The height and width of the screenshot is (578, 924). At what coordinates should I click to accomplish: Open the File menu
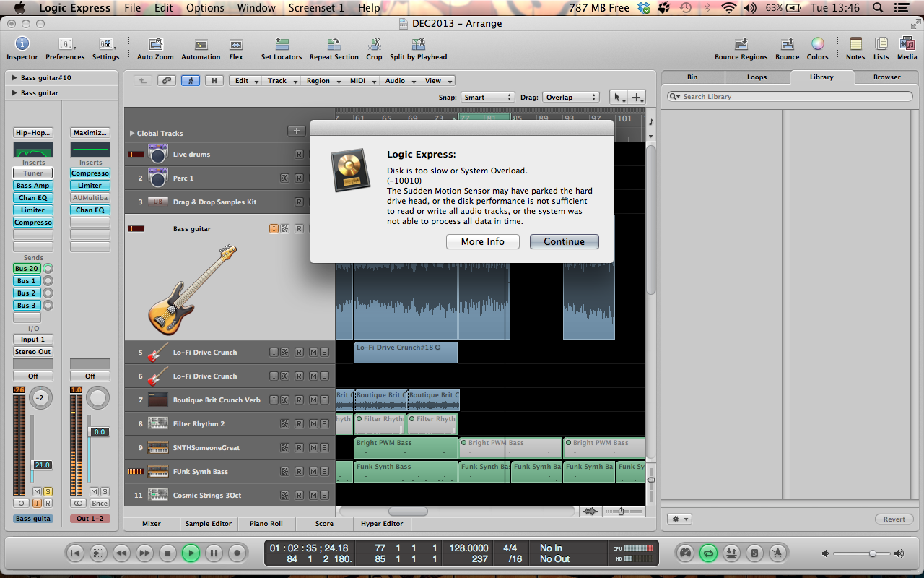133,8
